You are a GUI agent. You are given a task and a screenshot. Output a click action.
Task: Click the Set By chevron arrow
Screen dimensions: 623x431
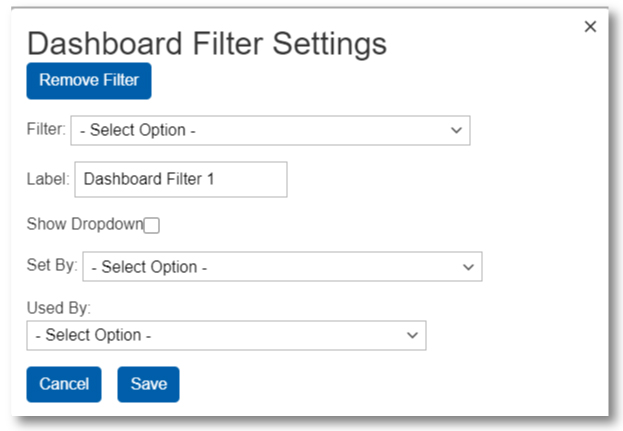pyautogui.click(x=468, y=267)
